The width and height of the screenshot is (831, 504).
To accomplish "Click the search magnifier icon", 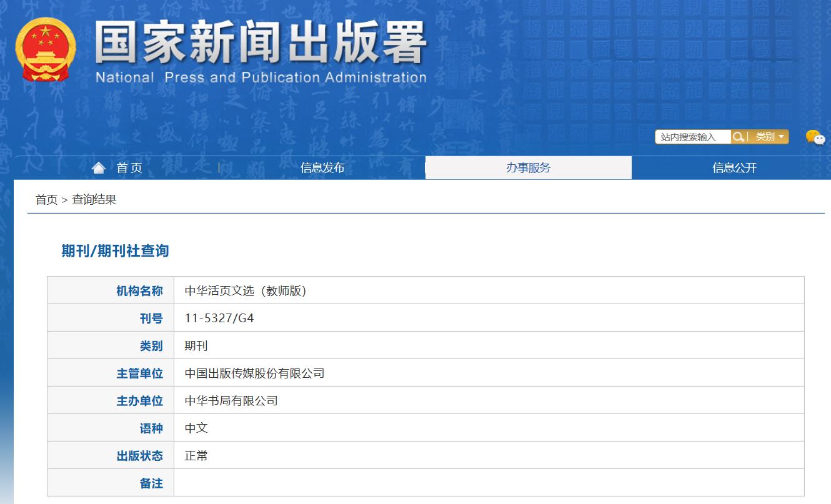I will tap(739, 137).
